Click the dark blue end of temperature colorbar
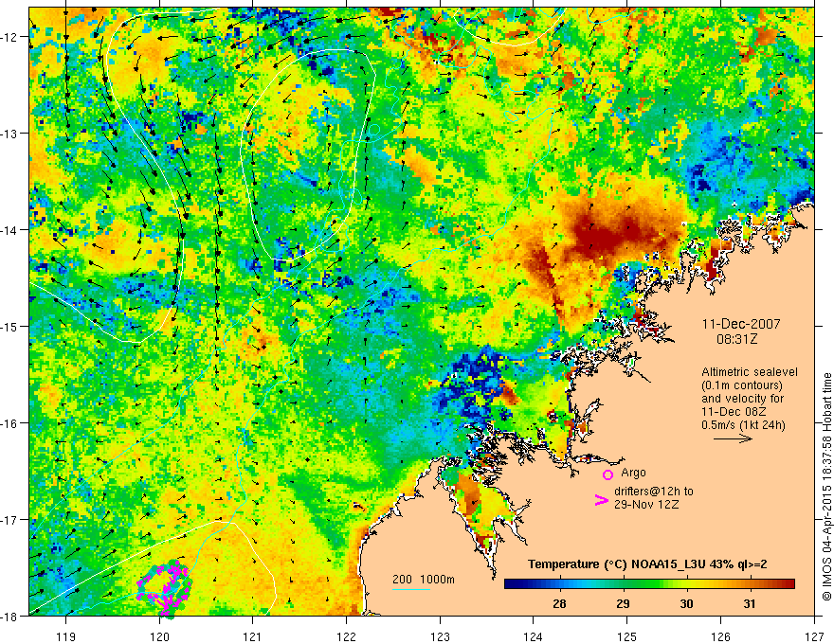Image resolution: width=834 pixels, height=644 pixels. click(511, 584)
